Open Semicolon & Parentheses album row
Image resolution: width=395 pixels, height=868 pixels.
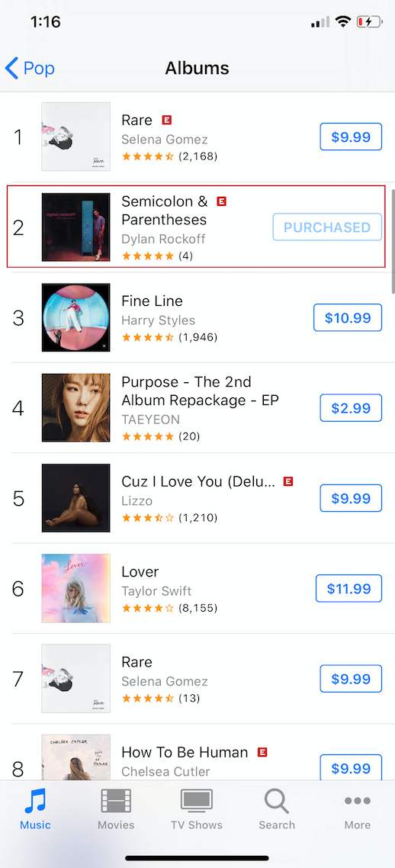pos(196,227)
